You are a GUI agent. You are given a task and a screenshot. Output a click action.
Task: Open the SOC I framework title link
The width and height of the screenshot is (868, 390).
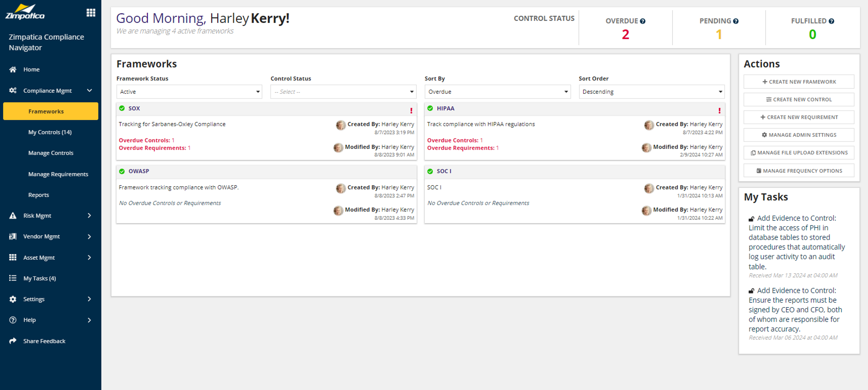444,171
